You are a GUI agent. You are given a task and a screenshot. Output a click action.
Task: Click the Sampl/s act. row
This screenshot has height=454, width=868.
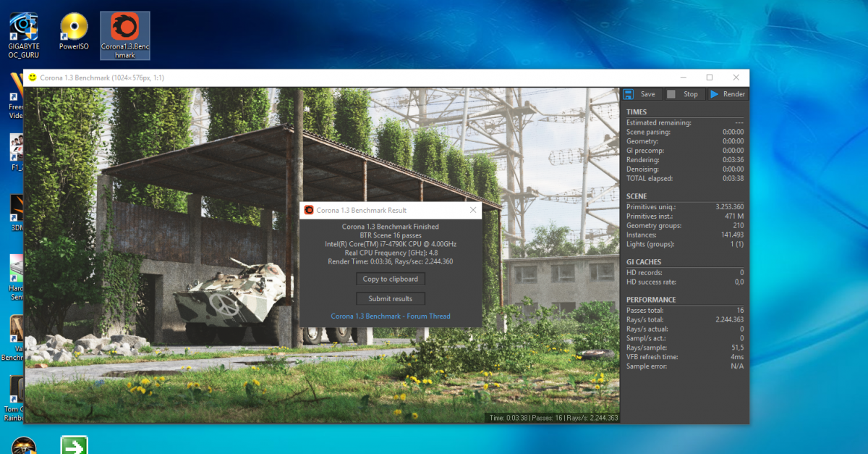click(x=684, y=338)
